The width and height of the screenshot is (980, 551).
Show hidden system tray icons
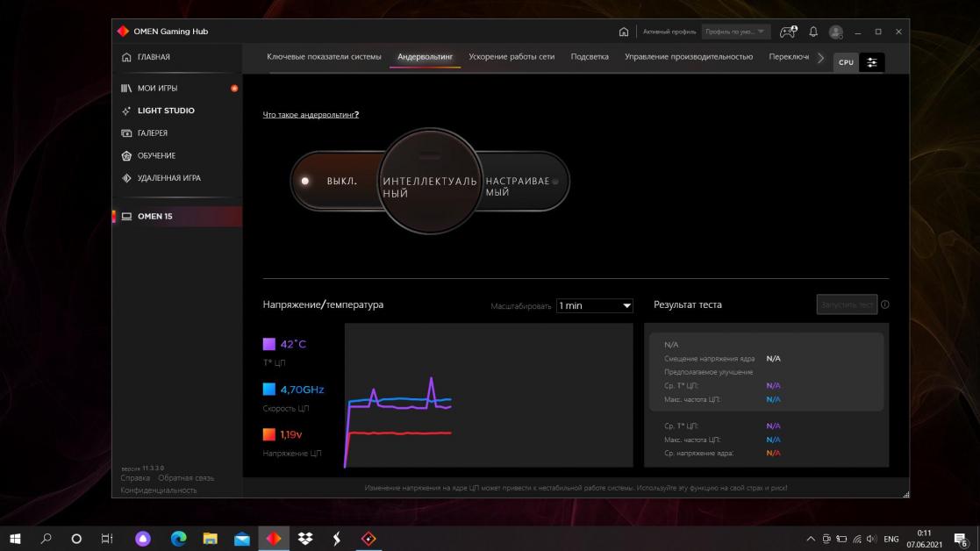tap(811, 539)
